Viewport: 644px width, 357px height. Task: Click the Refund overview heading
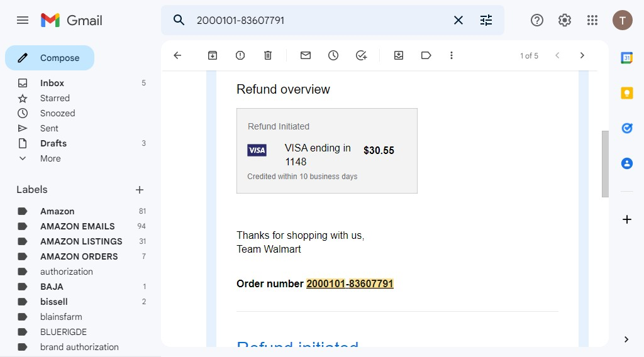point(283,89)
